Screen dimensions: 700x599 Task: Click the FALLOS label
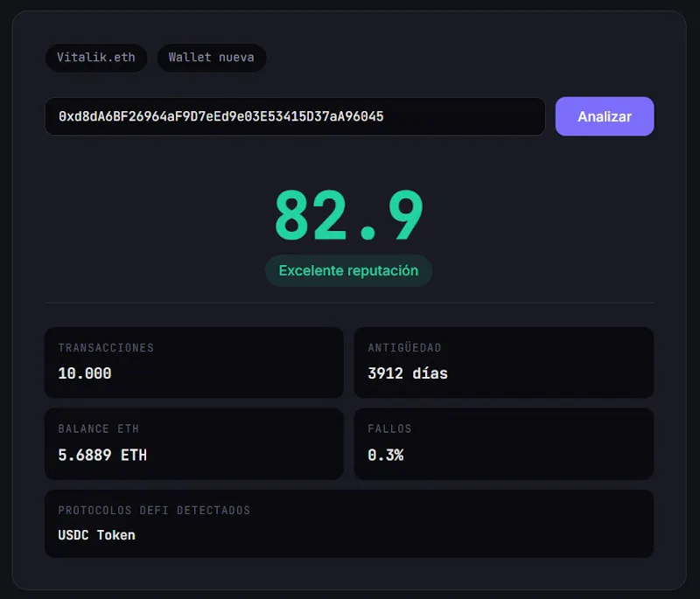click(x=389, y=428)
